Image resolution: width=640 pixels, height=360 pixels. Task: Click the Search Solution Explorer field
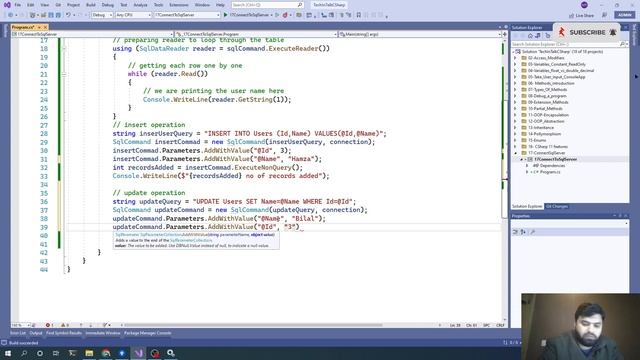[x=565, y=44]
